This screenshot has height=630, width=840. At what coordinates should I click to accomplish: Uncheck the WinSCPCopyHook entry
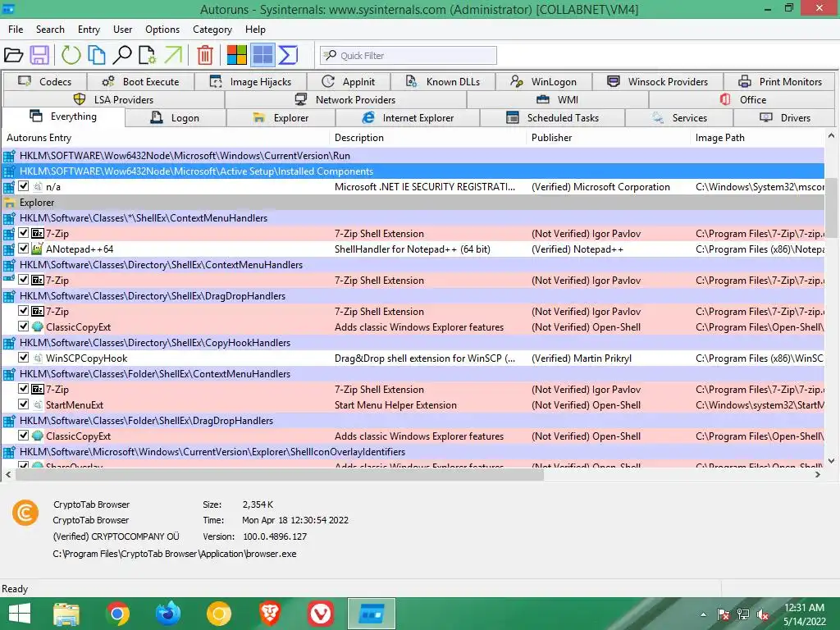pyautogui.click(x=23, y=358)
